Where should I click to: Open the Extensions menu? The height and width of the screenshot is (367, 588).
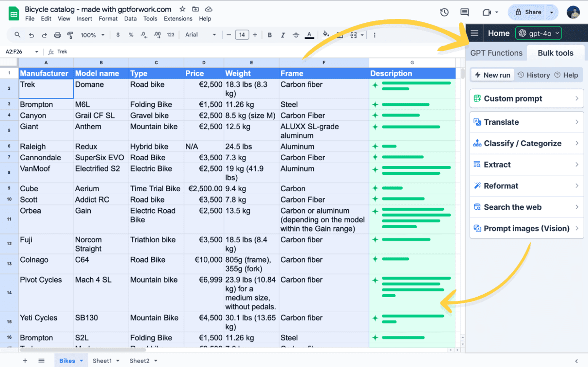pyautogui.click(x=178, y=19)
